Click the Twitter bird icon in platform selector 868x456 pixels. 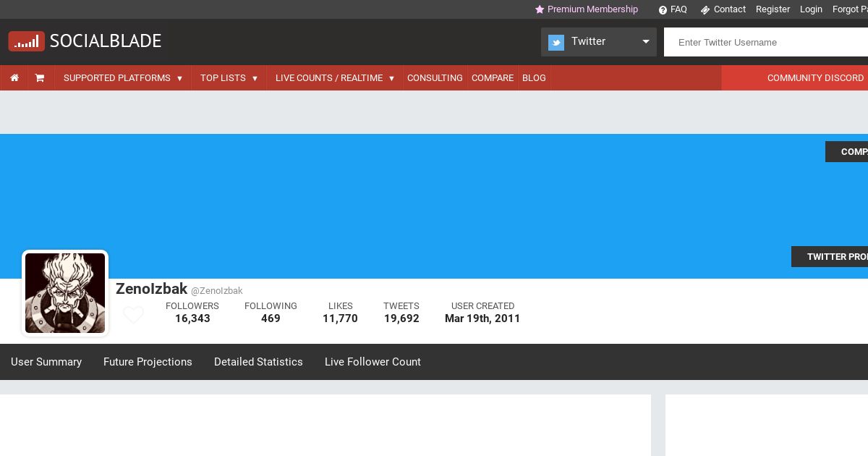coord(556,42)
